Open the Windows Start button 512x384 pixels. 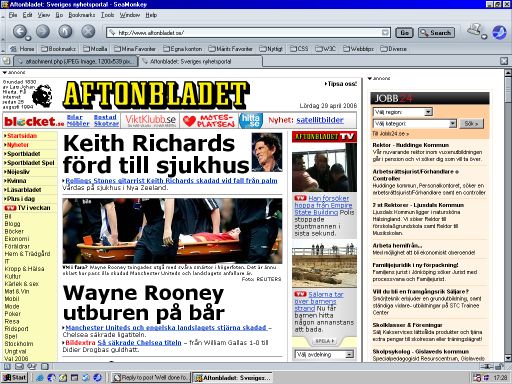click(15, 377)
